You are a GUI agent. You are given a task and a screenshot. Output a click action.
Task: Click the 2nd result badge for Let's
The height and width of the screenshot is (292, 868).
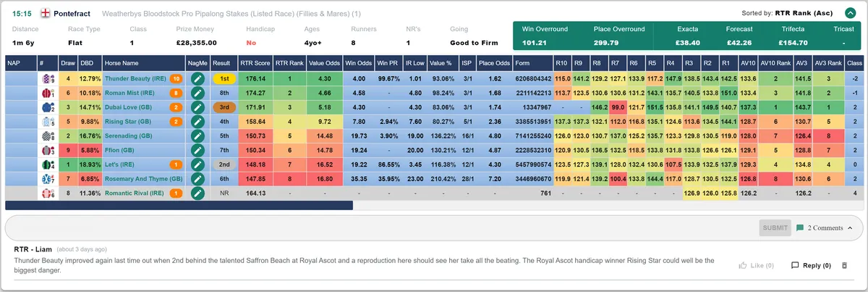click(x=224, y=165)
